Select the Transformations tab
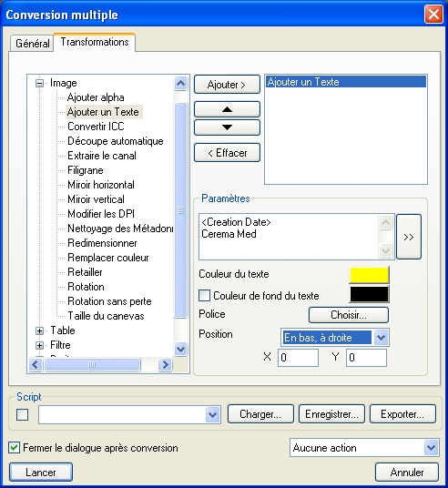448x488 pixels. (x=95, y=42)
